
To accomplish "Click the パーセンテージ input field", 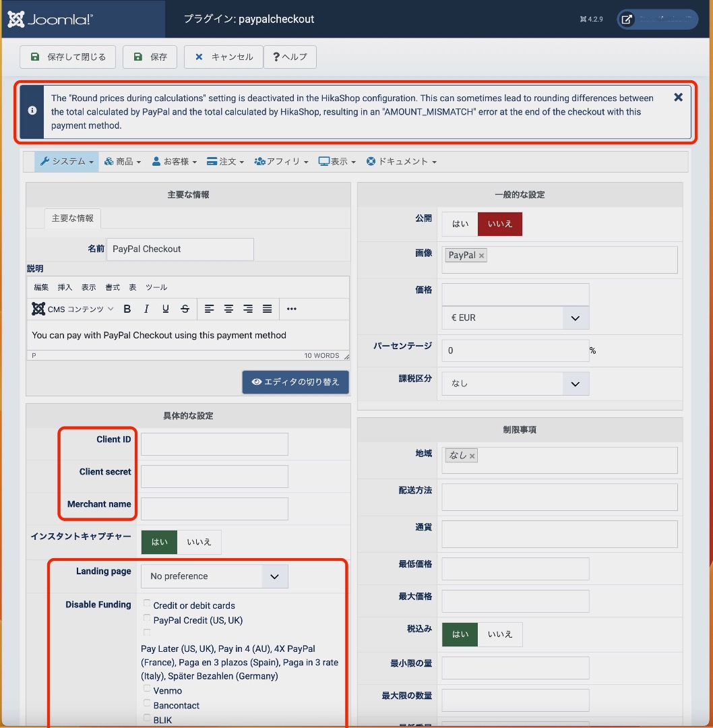I will pos(516,351).
